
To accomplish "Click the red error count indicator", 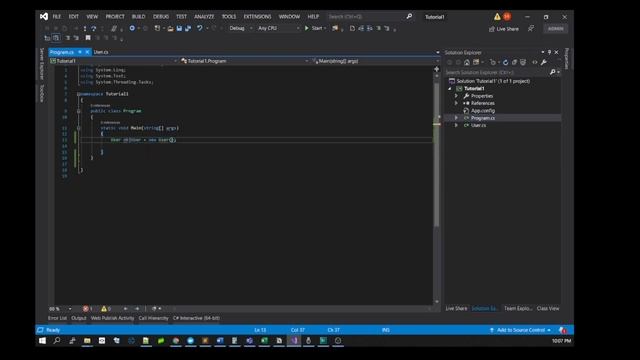I will click(87, 309).
